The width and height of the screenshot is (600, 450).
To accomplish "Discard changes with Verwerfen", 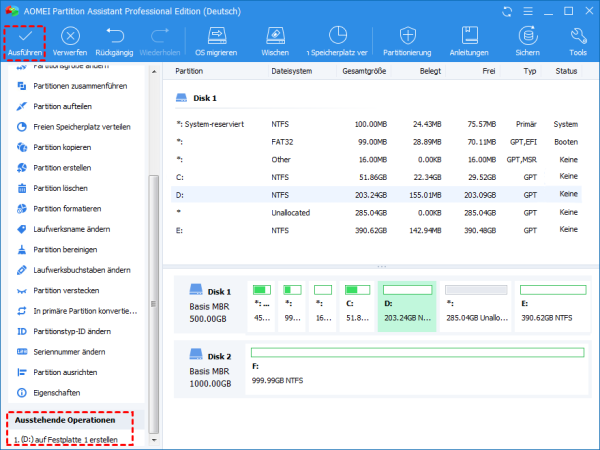I will 70,42.
